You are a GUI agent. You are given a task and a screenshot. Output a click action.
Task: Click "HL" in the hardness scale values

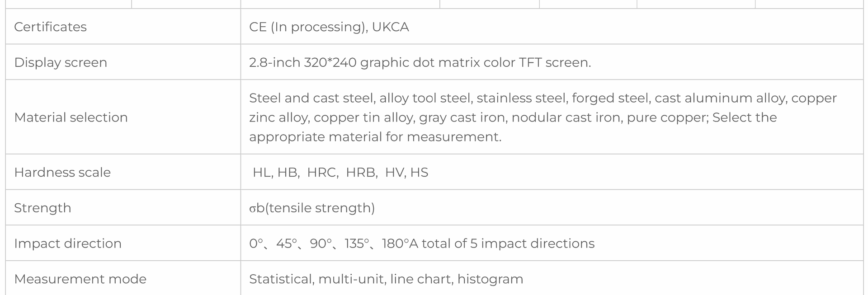[x=262, y=173]
